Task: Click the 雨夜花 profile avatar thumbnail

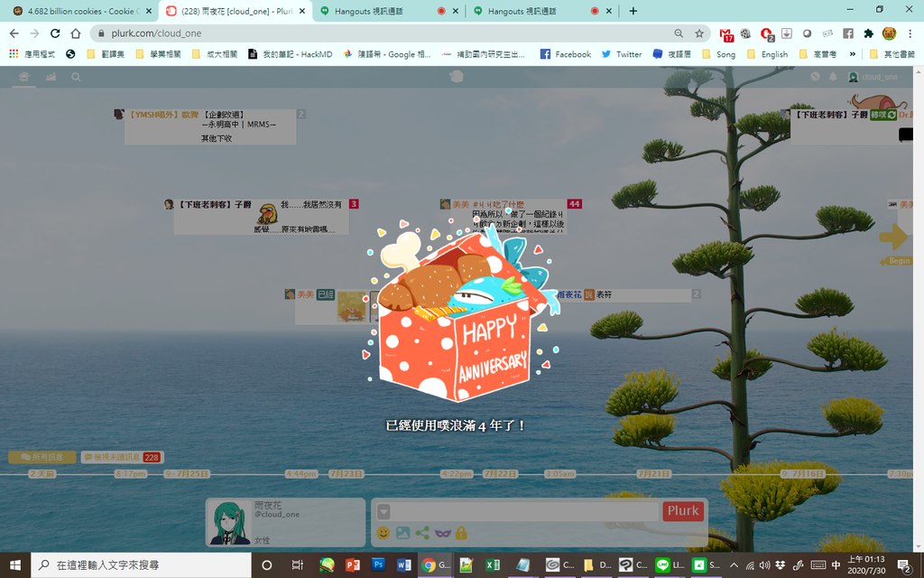Action: (230, 523)
